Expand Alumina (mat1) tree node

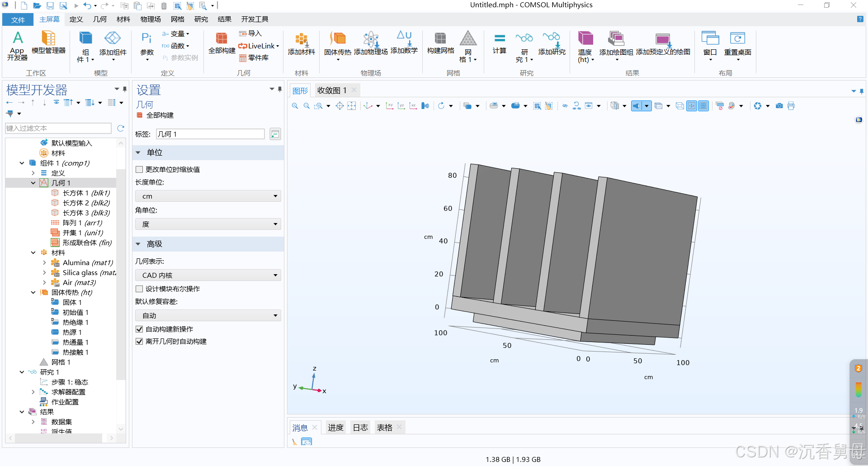coord(44,263)
